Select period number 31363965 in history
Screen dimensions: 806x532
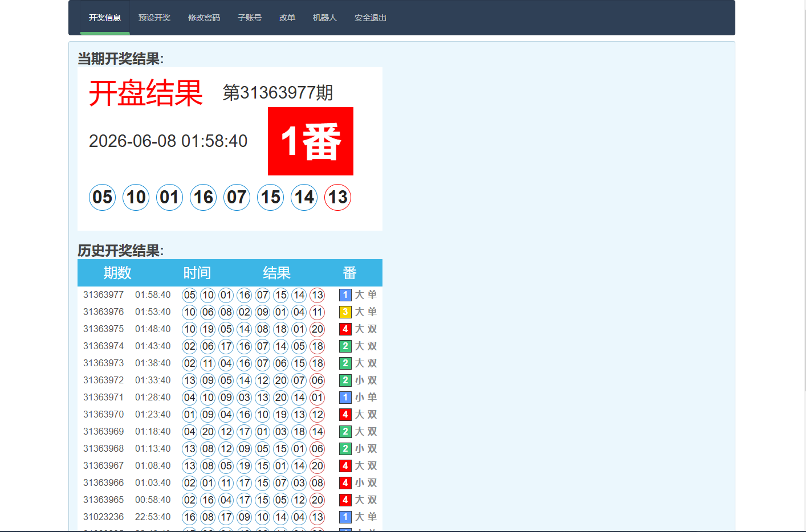tap(104, 500)
